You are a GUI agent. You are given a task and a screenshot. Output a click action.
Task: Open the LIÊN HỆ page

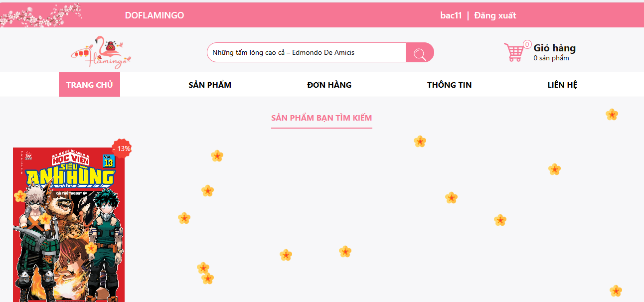tap(562, 85)
